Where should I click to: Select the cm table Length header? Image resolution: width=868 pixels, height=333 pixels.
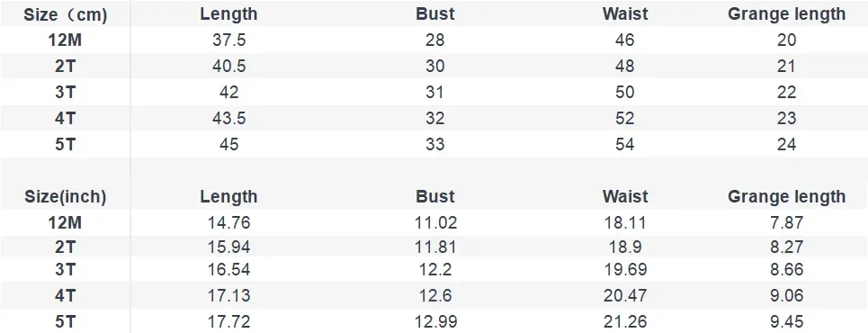point(228,13)
